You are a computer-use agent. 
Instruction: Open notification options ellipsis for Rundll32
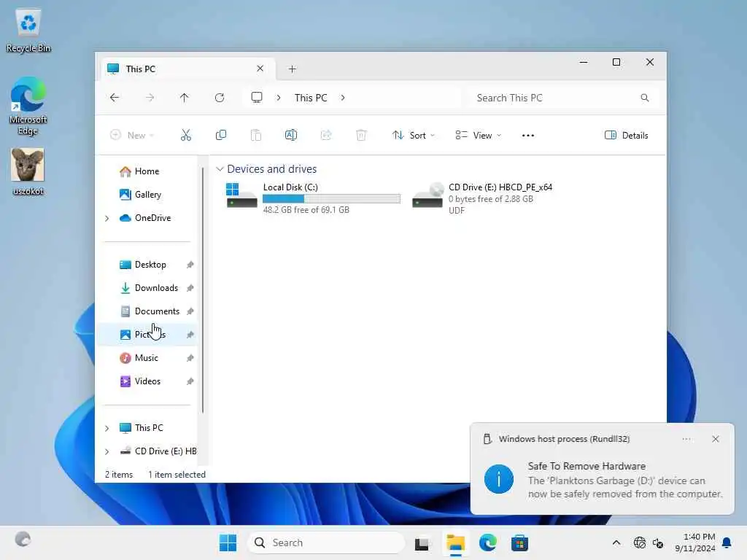686,439
